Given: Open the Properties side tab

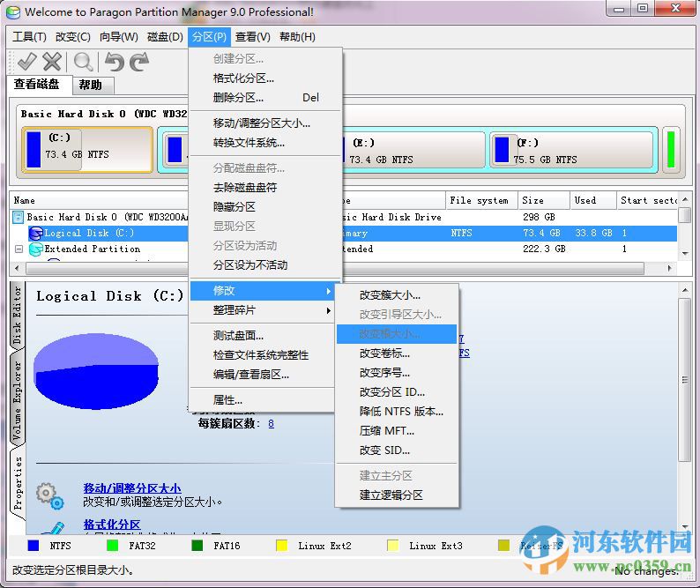Looking at the screenshot, I should tap(17, 483).
